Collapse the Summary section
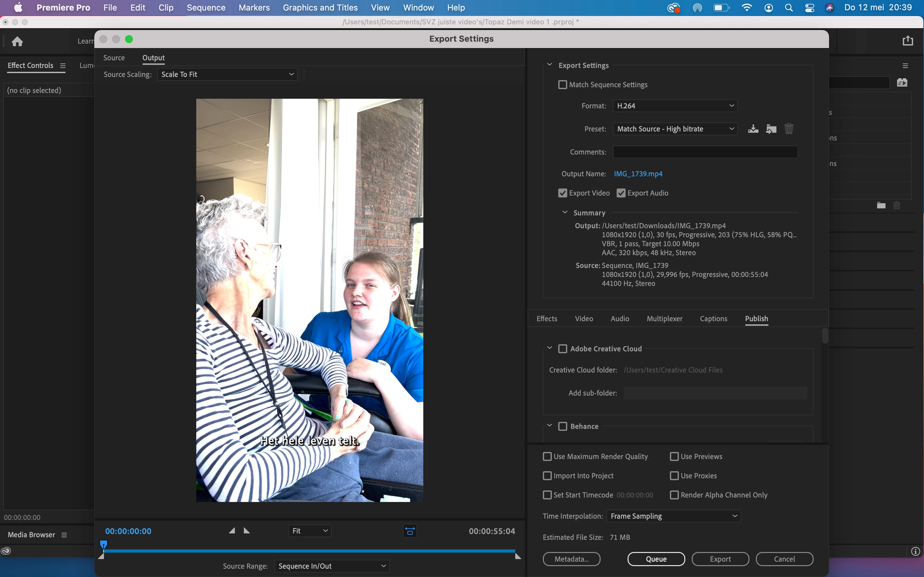This screenshot has width=924, height=577. tap(565, 213)
